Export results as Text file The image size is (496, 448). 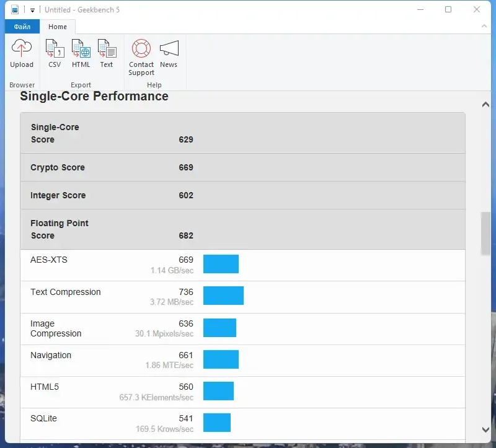point(107,53)
